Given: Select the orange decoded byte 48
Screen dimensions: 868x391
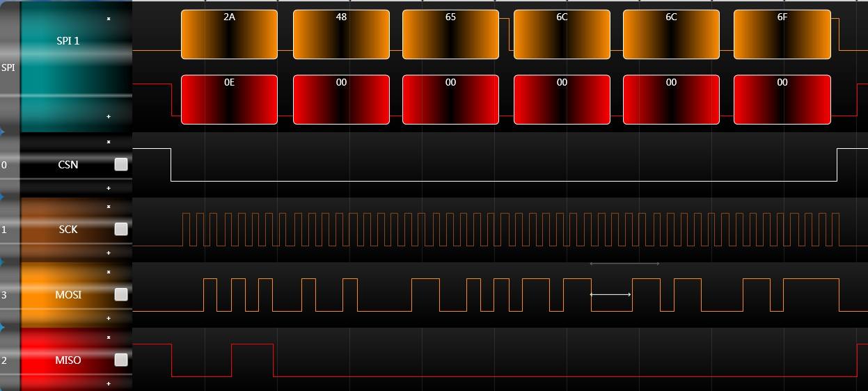Looking at the screenshot, I should coord(341,34).
